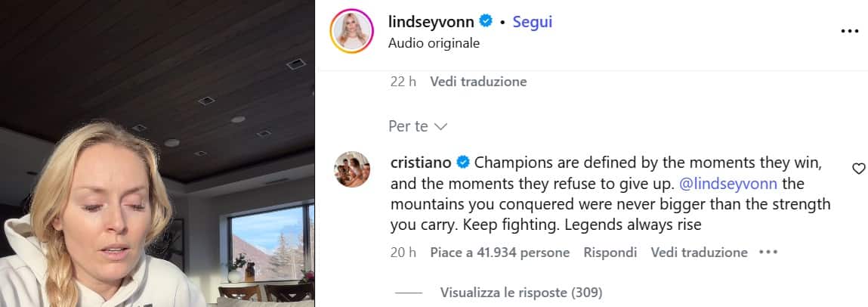Click the chevron beside Per te
Screen dimensions: 868x307
click(x=440, y=127)
